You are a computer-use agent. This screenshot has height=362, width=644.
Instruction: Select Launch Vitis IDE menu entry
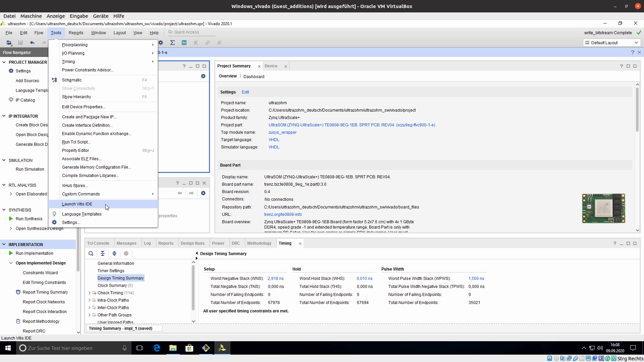coord(77,204)
